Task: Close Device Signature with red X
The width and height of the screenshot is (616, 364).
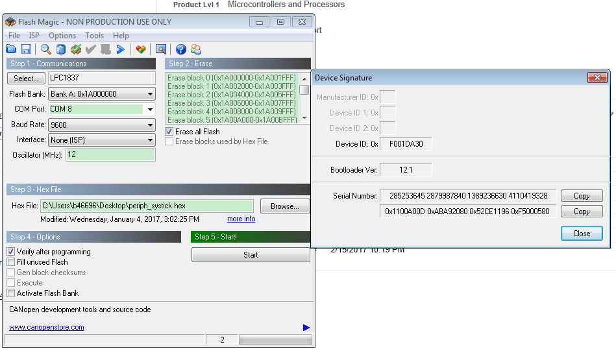Action: (597, 77)
